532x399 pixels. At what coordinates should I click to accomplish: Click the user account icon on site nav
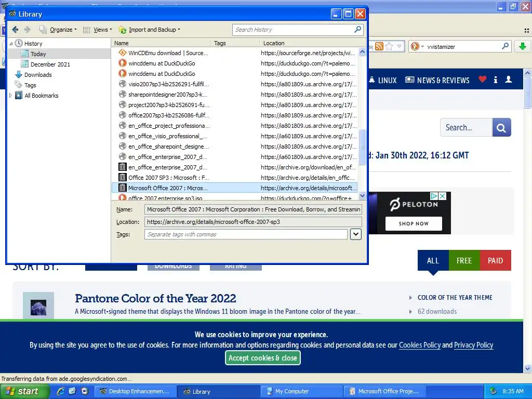[508, 79]
